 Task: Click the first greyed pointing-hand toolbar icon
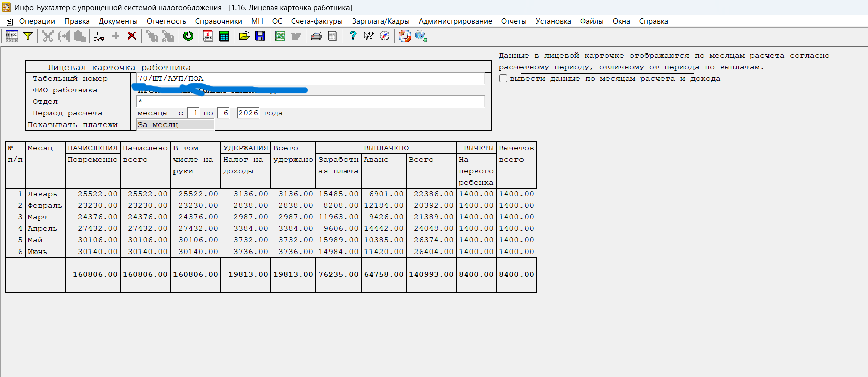point(152,36)
